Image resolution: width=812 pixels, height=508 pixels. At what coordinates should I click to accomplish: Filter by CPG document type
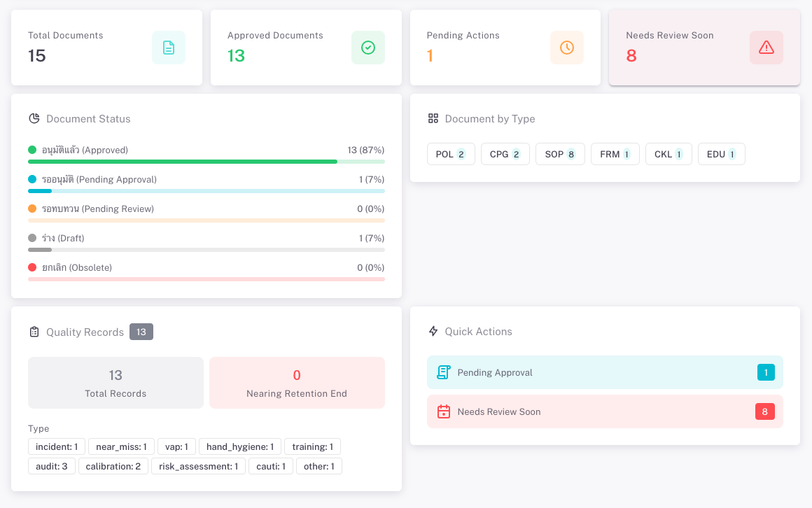point(505,154)
